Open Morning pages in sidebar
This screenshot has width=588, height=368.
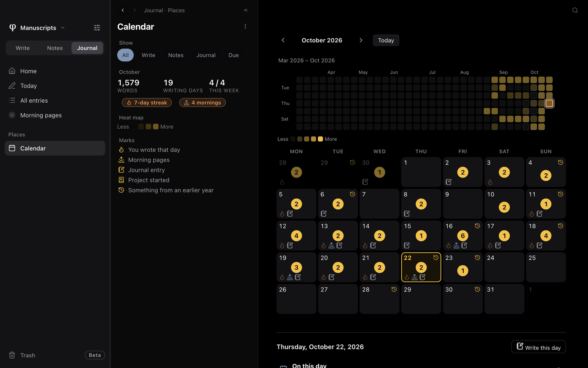[x=55, y=115]
